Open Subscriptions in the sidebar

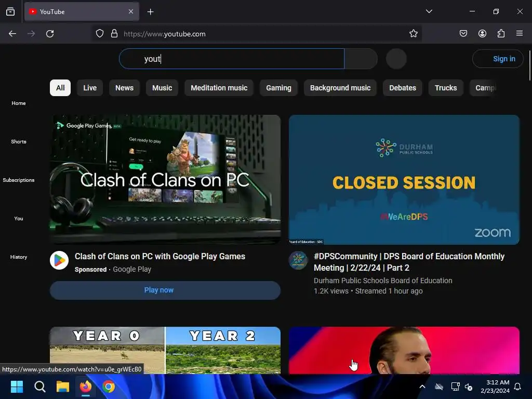19,180
